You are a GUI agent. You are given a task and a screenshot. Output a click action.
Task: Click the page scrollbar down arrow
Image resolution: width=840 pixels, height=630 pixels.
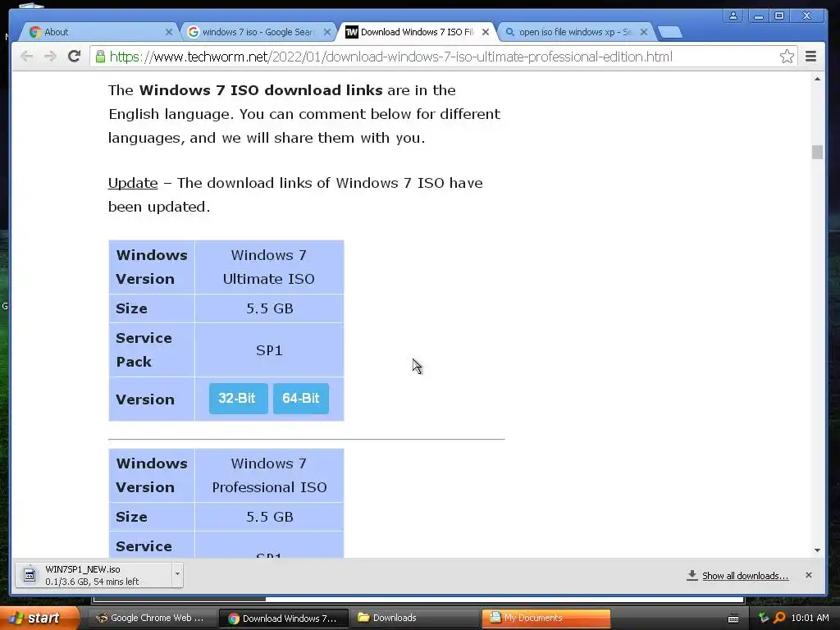coord(817,550)
